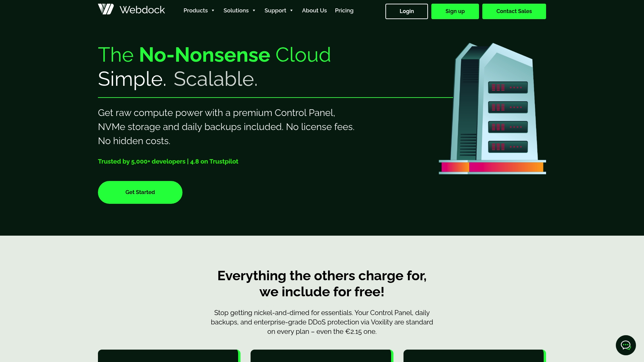The width and height of the screenshot is (644, 362).
Task: Expand the Products dropdown arrow
Action: pyautogui.click(x=213, y=11)
